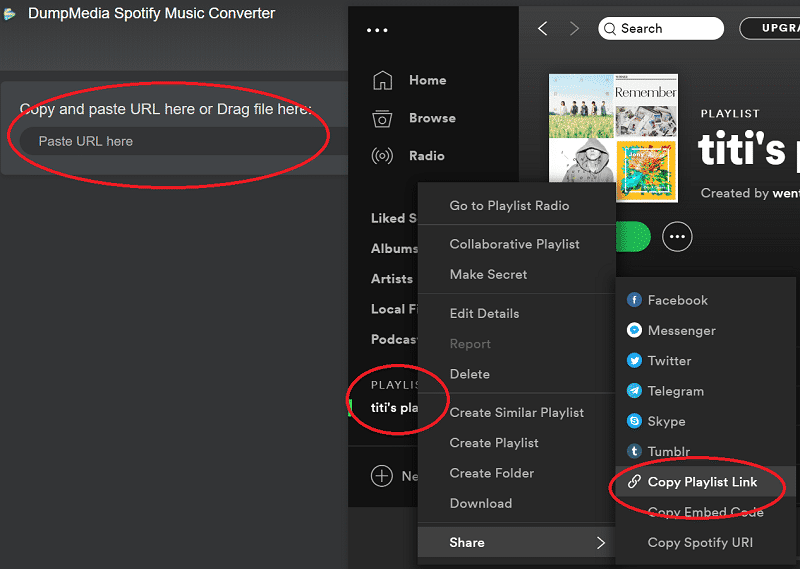This screenshot has width=800, height=569.
Task: Click the DumpMedia app logo icon
Action: click(9, 14)
